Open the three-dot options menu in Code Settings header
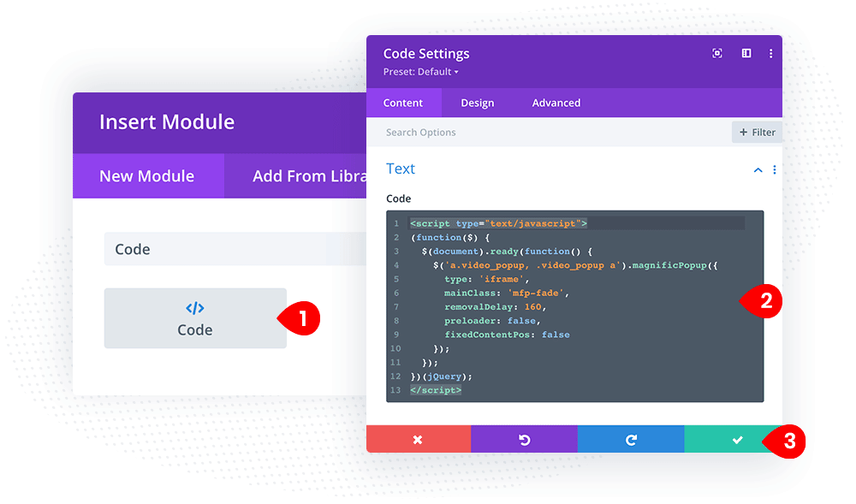The height and width of the screenshot is (504, 856). coord(770,52)
